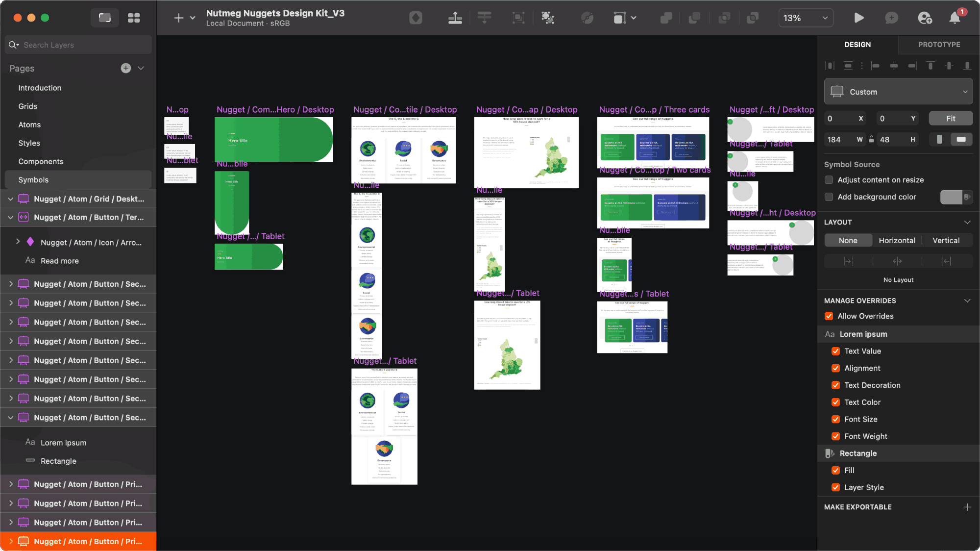This screenshot has height=551, width=980.
Task: Open the Components page
Action: (41, 161)
